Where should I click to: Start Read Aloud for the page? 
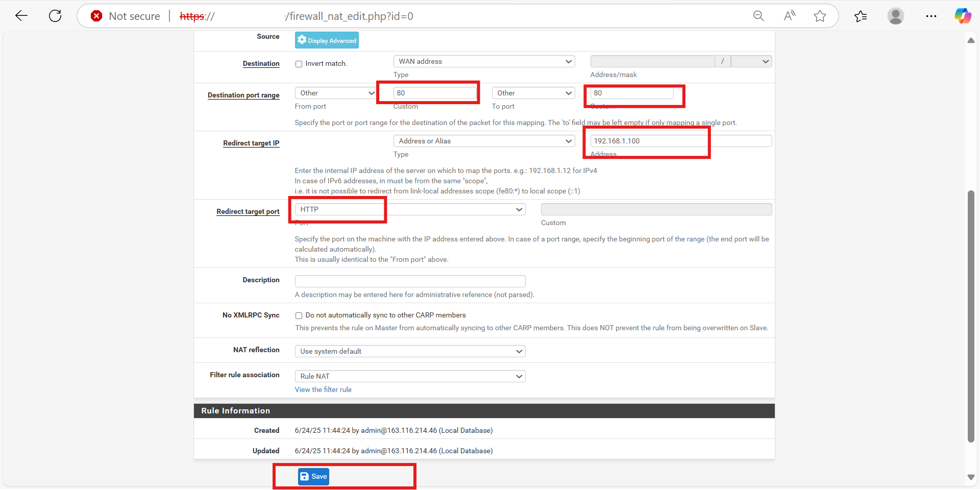pos(789,16)
